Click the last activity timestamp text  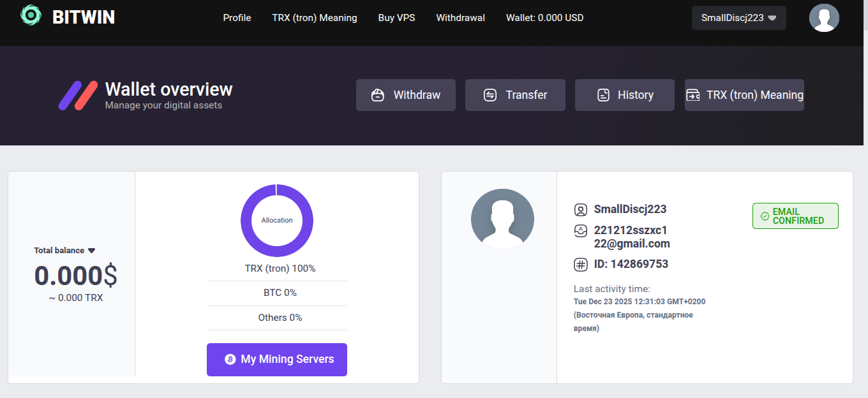(640, 315)
